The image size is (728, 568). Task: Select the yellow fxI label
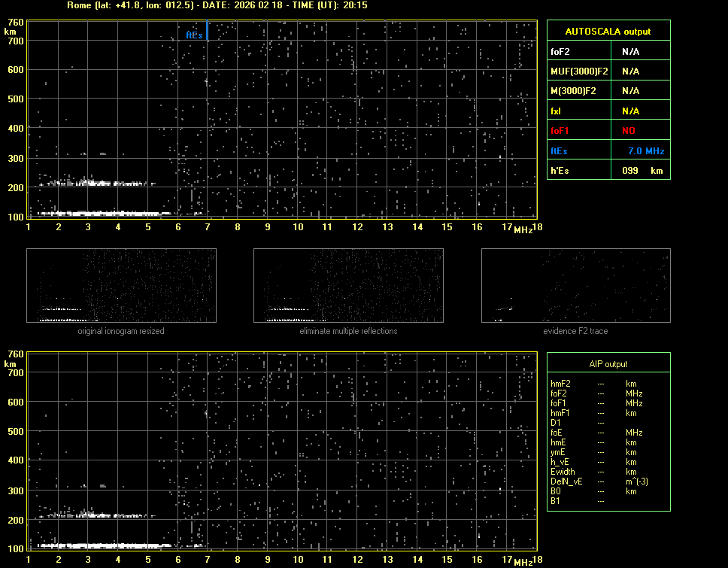(x=556, y=111)
